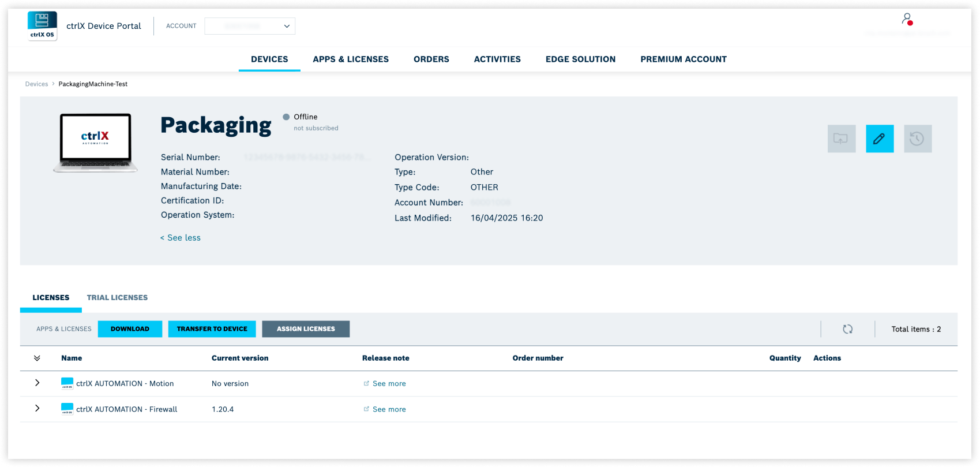Click the Motion app icon
Image resolution: width=980 pixels, height=467 pixels.
(x=67, y=383)
